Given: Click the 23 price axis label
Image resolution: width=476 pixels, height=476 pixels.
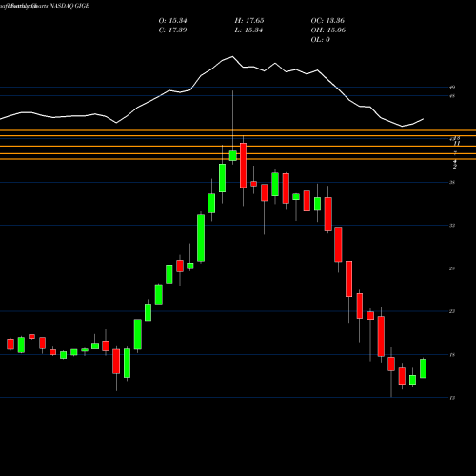Looking at the screenshot, I should 452,311.
